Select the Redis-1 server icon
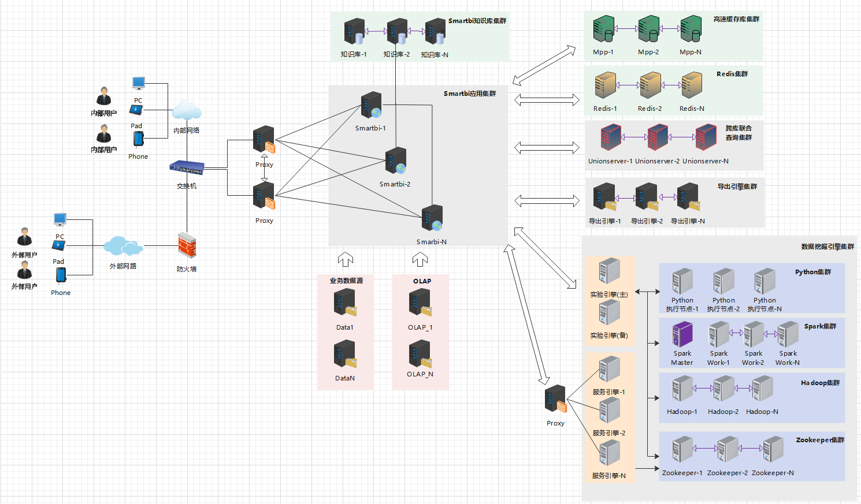Image resolution: width=861 pixels, height=504 pixels. click(606, 85)
